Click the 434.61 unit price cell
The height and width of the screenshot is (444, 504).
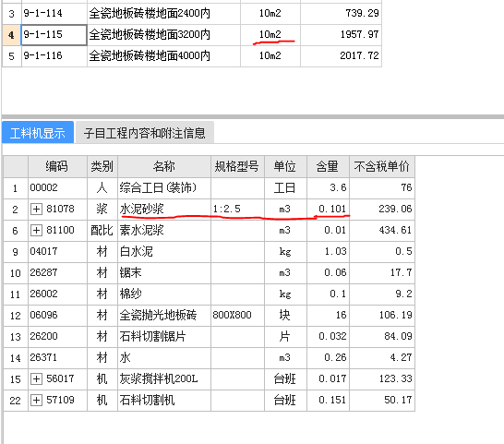(382, 231)
